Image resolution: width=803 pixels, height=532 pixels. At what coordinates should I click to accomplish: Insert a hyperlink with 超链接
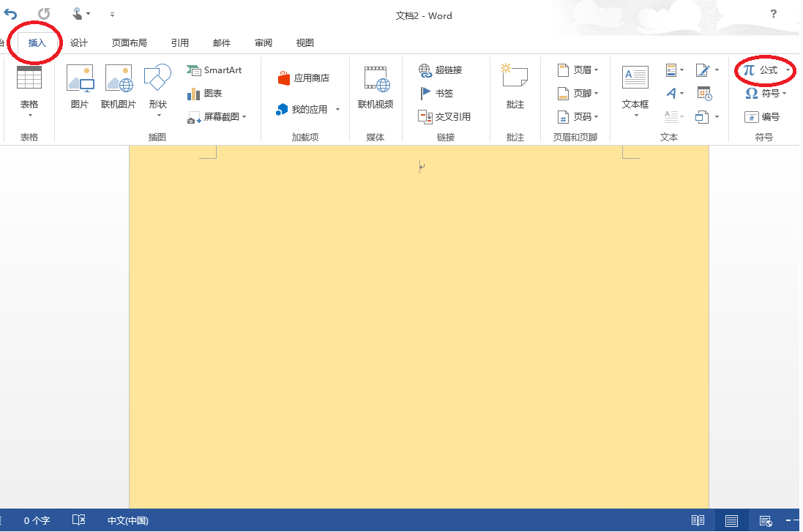click(438, 70)
